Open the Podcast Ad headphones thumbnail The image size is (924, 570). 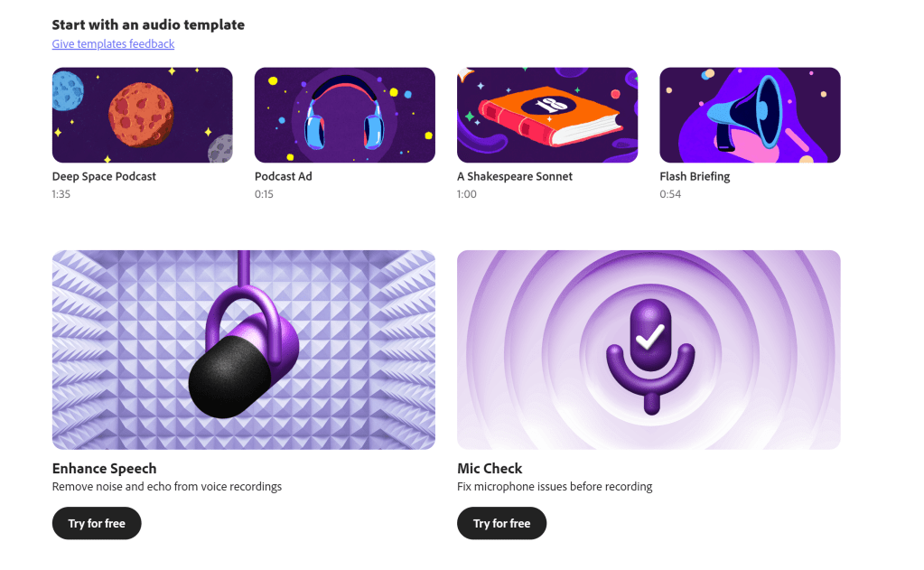(x=345, y=115)
